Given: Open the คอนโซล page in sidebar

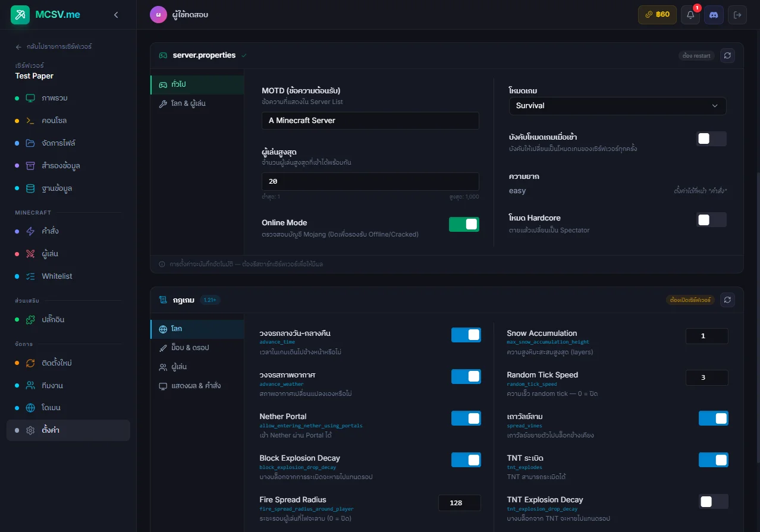Looking at the screenshot, I should click(54, 121).
